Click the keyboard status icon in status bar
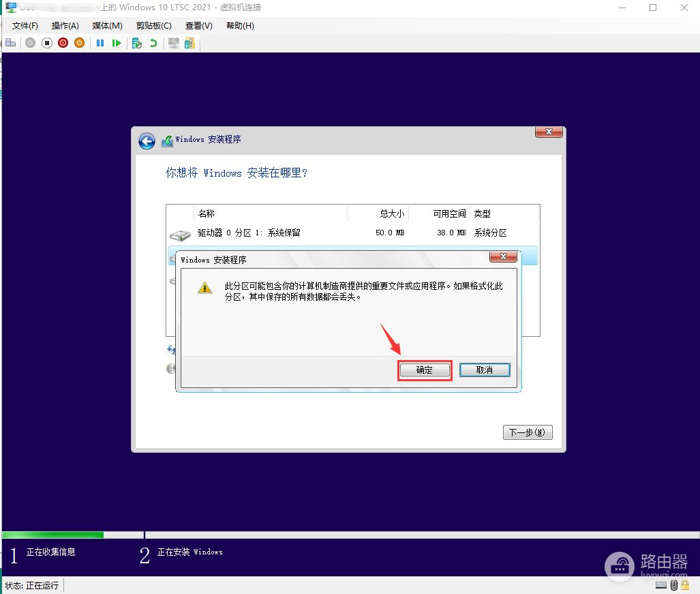Screen dimensions: 700x594 (x=661, y=585)
